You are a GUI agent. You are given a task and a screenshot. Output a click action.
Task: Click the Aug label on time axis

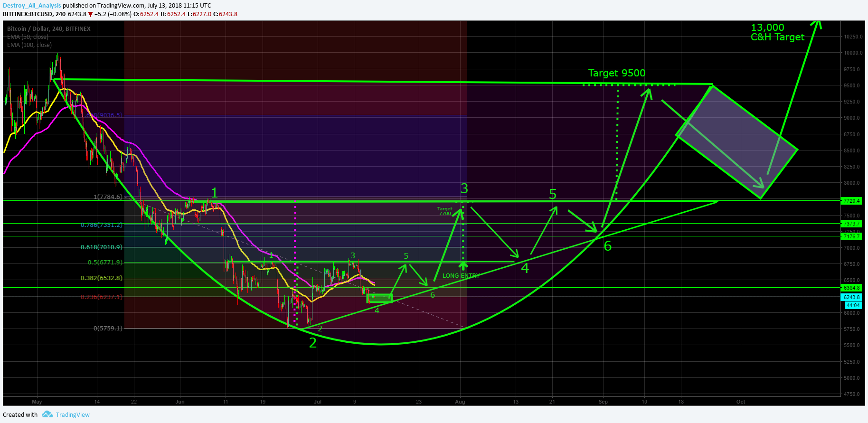(460, 402)
